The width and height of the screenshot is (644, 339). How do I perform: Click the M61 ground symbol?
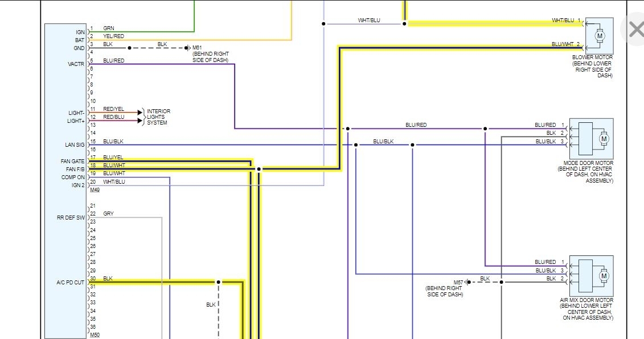[188, 48]
